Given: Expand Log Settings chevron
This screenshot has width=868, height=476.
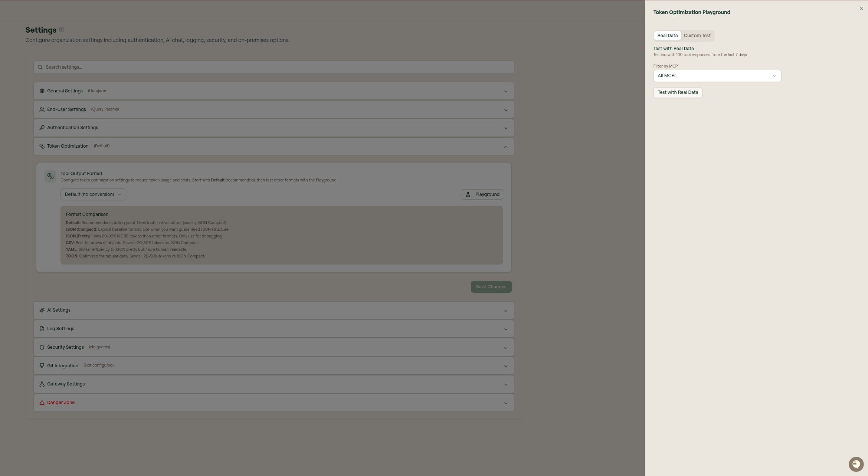Looking at the screenshot, I should [x=505, y=329].
